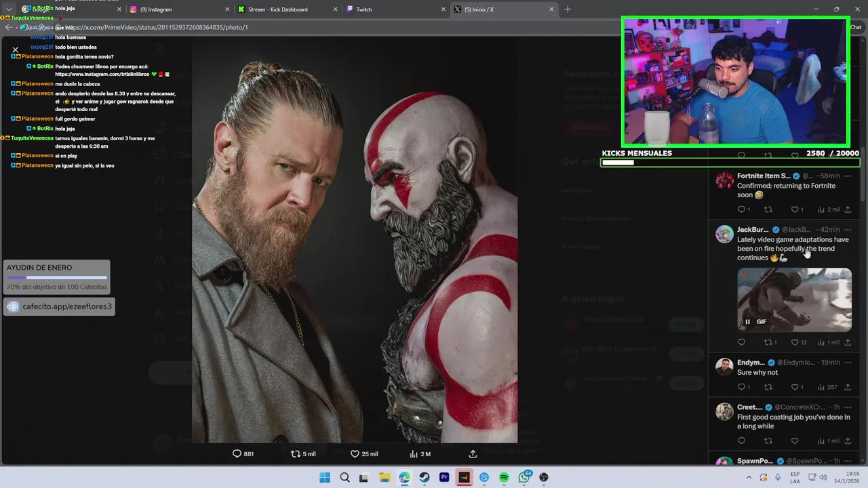Image resolution: width=868 pixels, height=488 pixels.
Task: Open more options on SpawnPo... tweet
Action: (848, 462)
